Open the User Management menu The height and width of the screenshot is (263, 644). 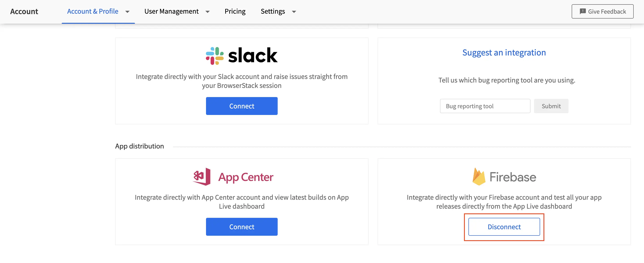point(171,11)
